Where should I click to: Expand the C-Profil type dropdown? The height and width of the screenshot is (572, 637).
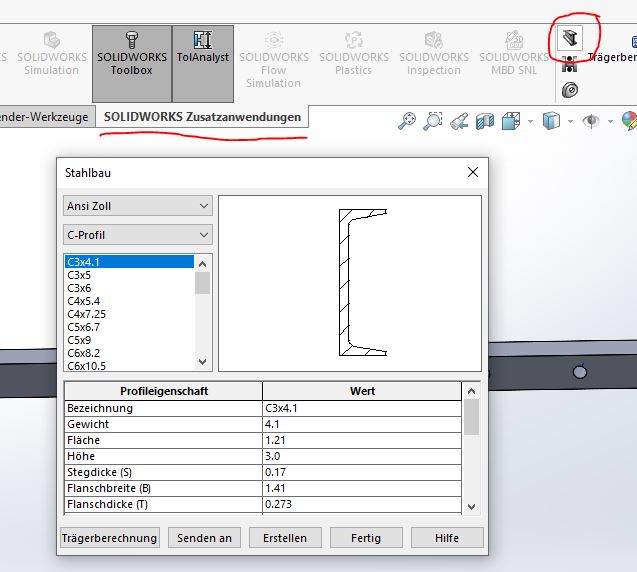pyautogui.click(x=138, y=235)
